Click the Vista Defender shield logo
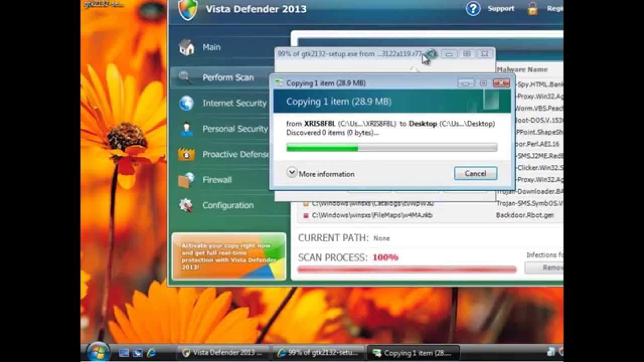 pos(187,9)
